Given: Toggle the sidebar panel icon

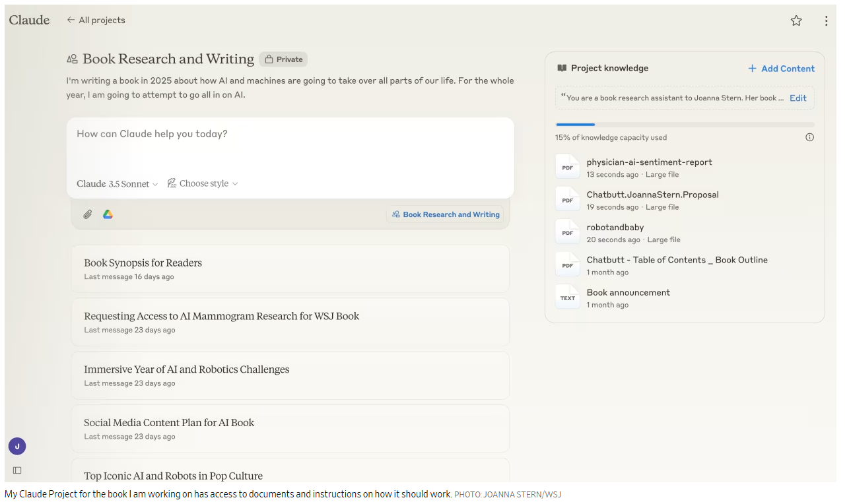Looking at the screenshot, I should [x=17, y=470].
